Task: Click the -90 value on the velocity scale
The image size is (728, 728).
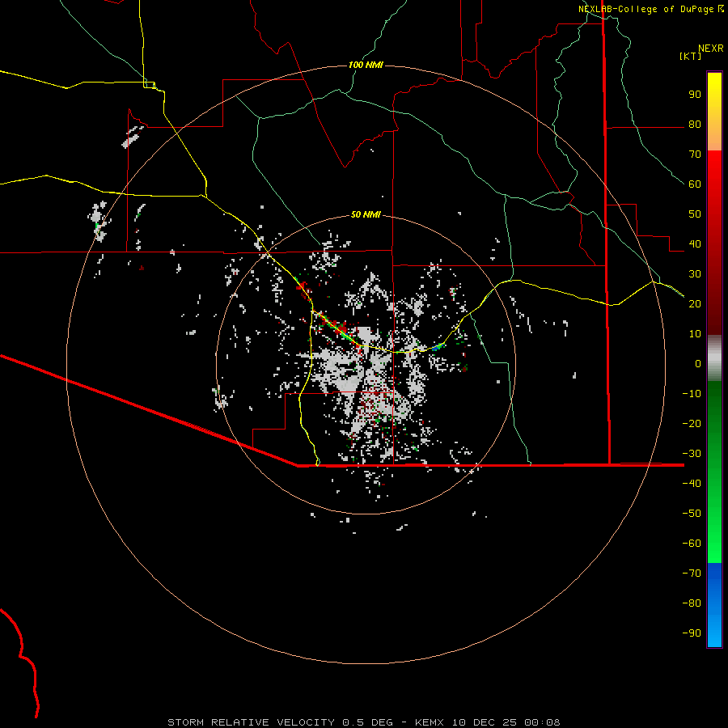Action: click(692, 633)
